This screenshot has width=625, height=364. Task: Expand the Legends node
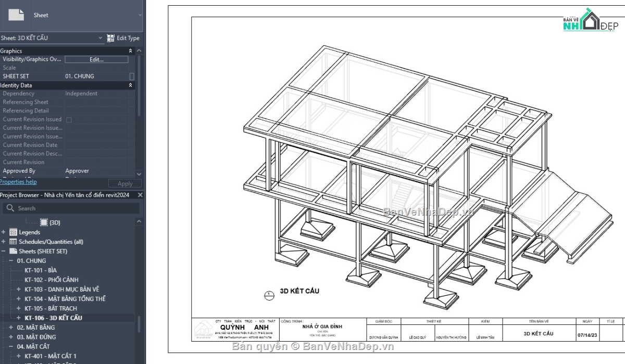[x=4, y=232]
